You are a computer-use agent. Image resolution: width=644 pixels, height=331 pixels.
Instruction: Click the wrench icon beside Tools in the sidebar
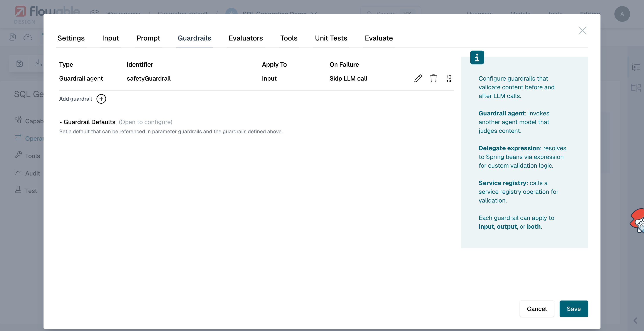click(18, 155)
